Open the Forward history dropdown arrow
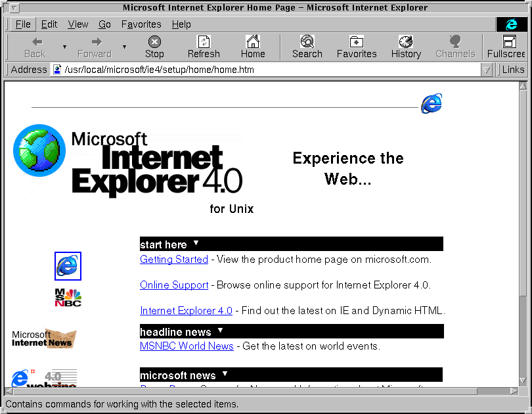 [125, 47]
